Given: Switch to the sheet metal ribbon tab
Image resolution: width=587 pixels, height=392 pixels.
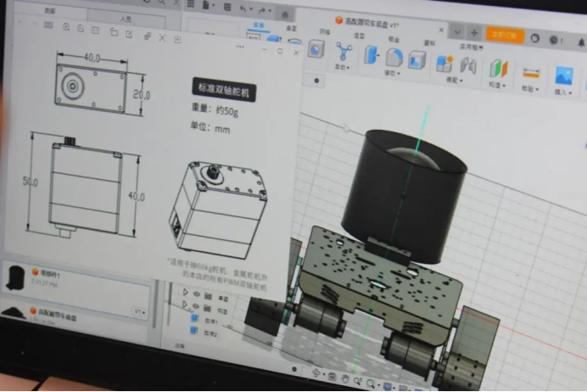Looking at the screenshot, I should pyautogui.click(x=394, y=39).
